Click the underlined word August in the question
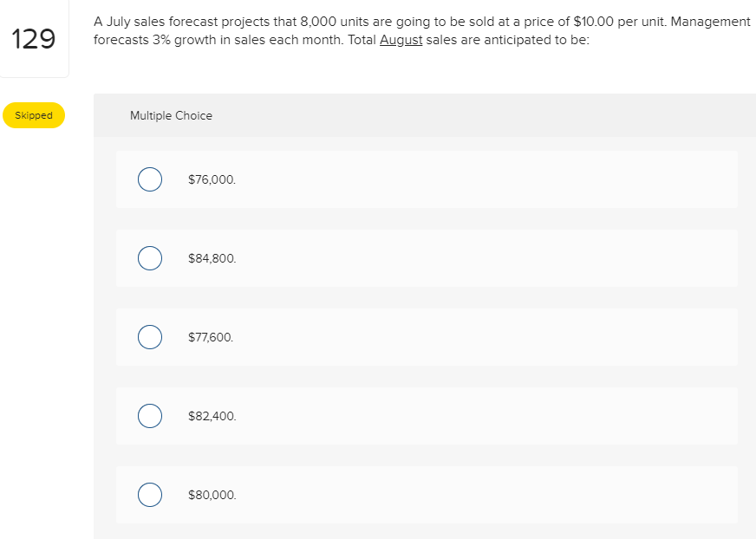The width and height of the screenshot is (756, 539). (401, 39)
